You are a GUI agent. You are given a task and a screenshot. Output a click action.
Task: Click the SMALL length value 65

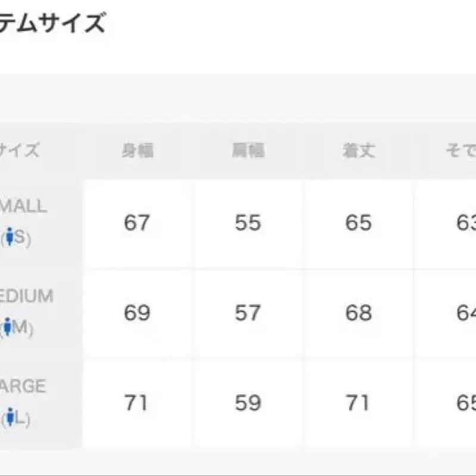[358, 223]
